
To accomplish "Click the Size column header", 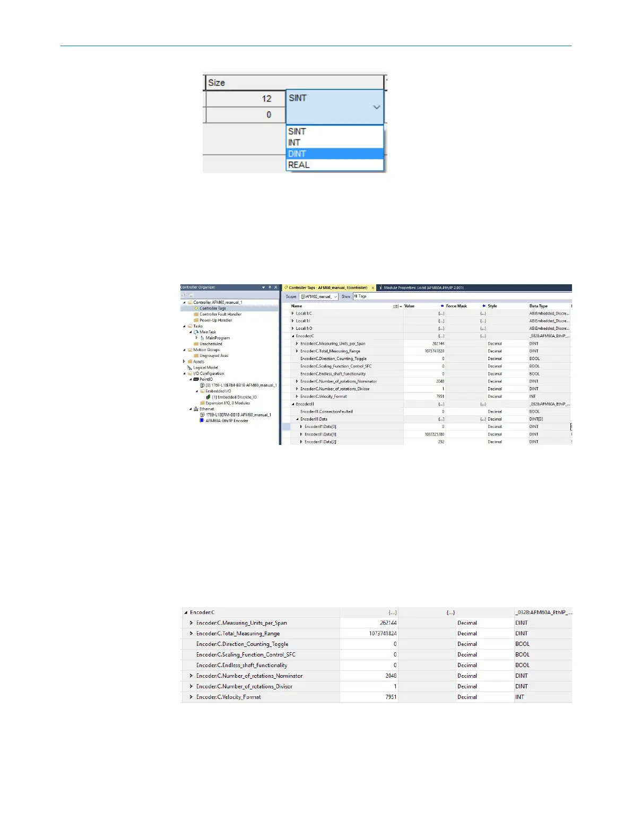I will tap(294, 83).
